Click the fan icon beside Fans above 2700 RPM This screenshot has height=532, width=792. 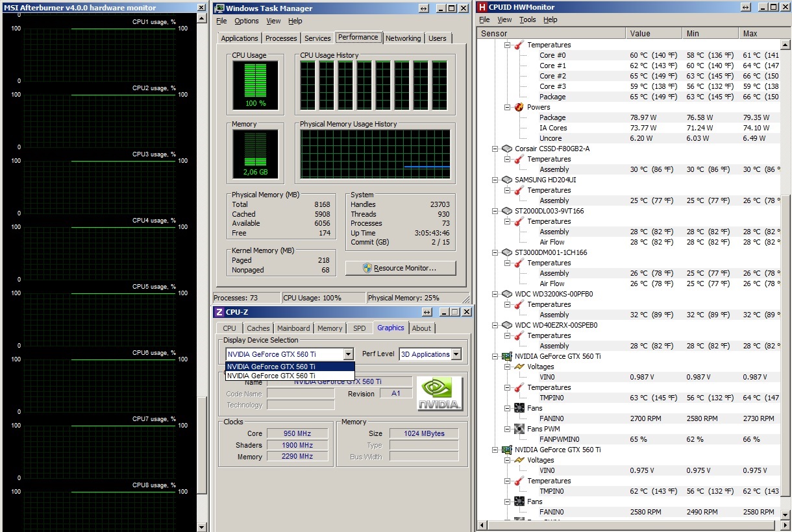click(x=519, y=408)
